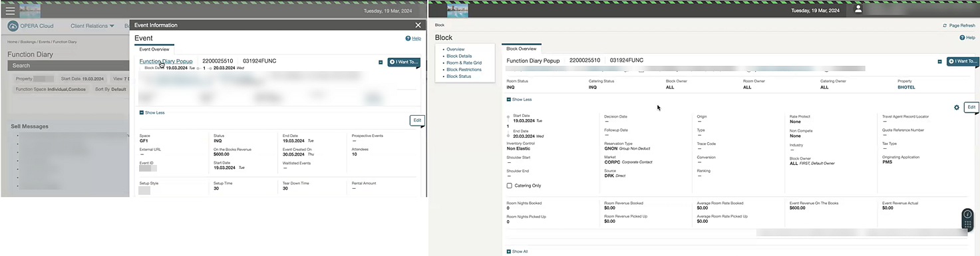Click I Want To in the Event dialog
Image resolution: width=980 pixels, height=256 pixels.
pos(403,62)
